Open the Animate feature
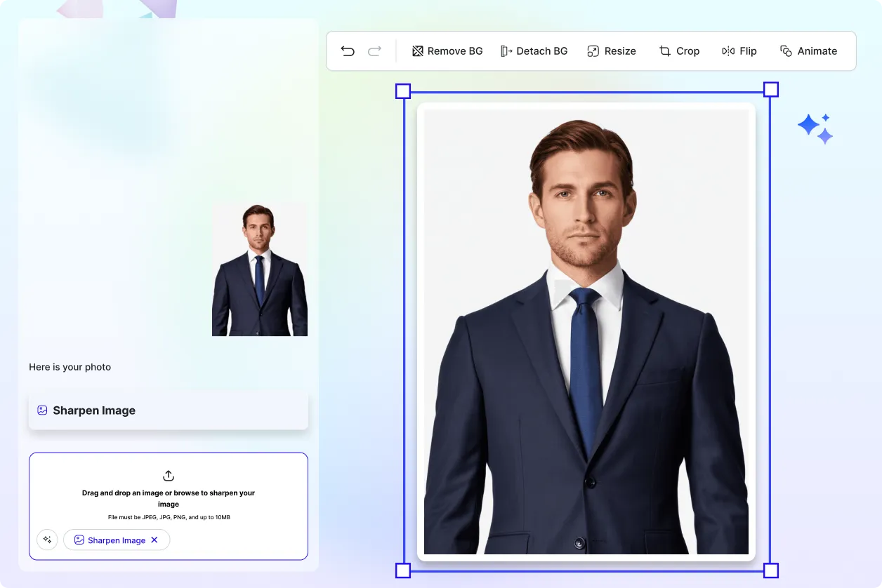This screenshot has height=588, width=882. point(808,51)
